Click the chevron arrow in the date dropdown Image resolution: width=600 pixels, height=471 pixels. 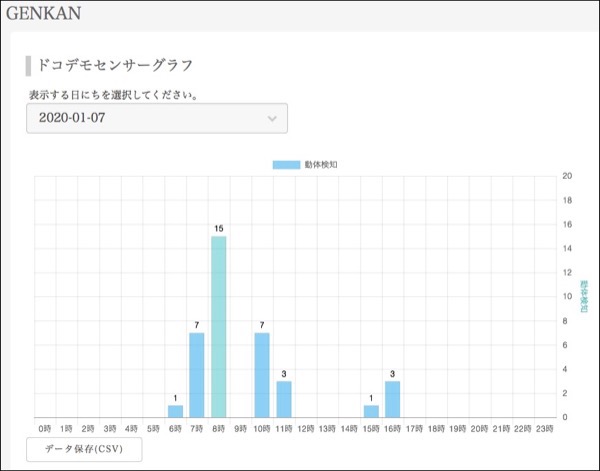272,119
